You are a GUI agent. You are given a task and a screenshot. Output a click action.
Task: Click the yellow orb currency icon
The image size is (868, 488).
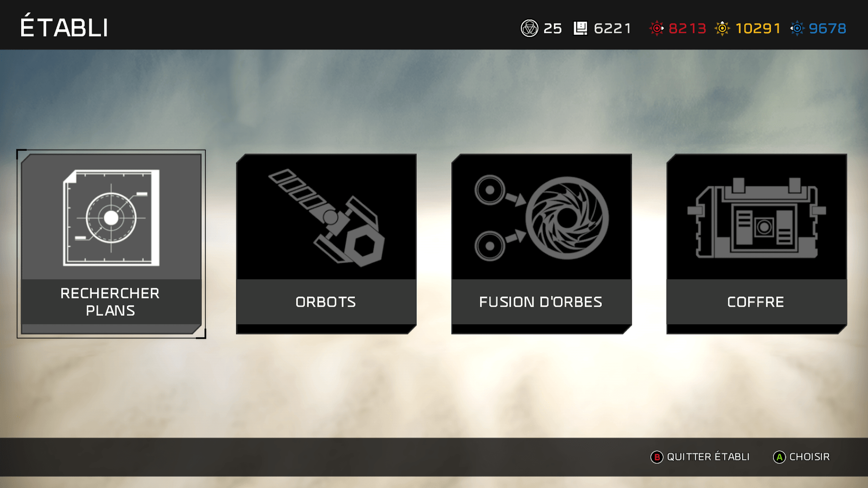point(722,28)
